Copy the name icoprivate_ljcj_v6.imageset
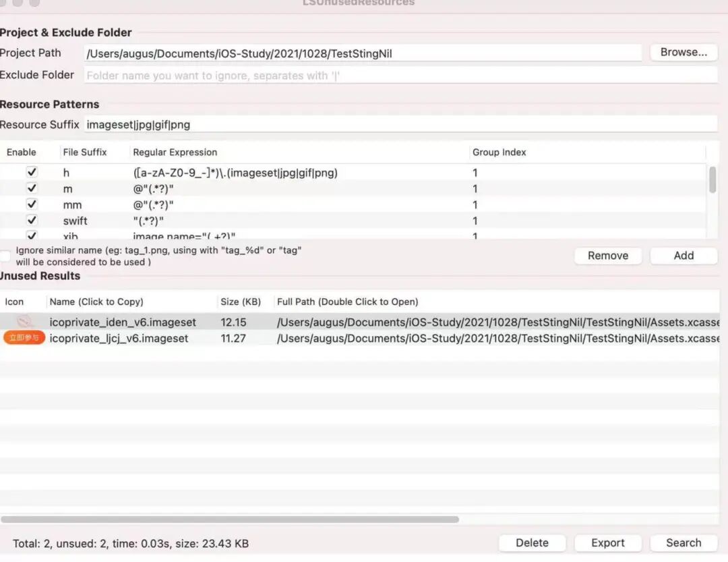 tap(119, 339)
